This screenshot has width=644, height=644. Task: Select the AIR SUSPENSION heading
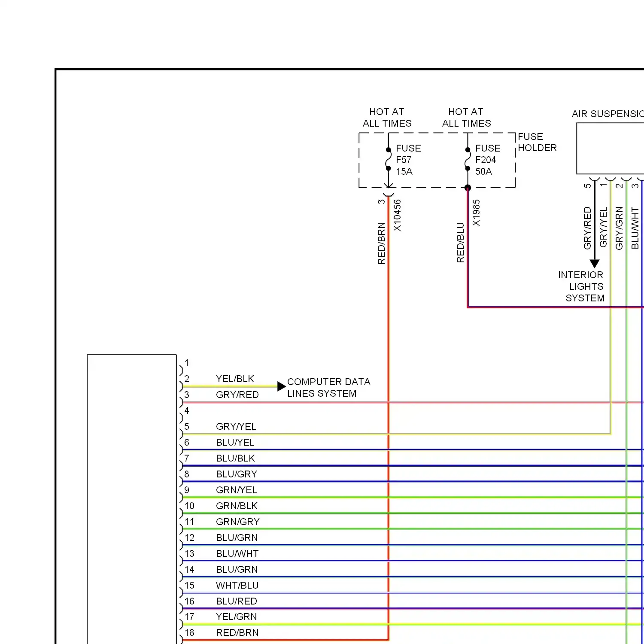[x=608, y=114]
